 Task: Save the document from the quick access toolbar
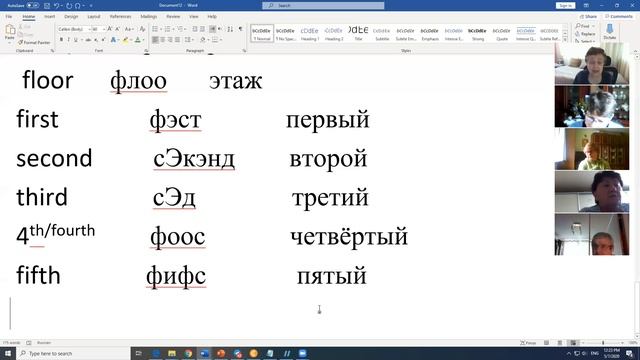pyautogui.click(x=47, y=6)
